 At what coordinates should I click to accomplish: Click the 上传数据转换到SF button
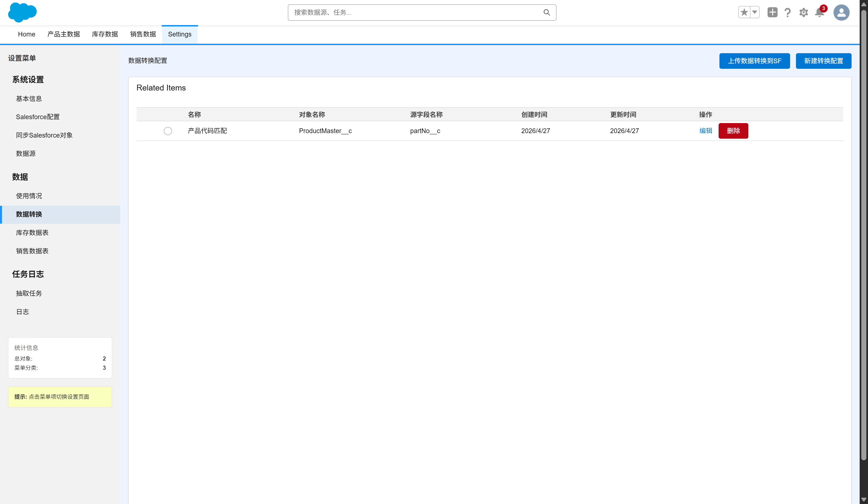754,61
